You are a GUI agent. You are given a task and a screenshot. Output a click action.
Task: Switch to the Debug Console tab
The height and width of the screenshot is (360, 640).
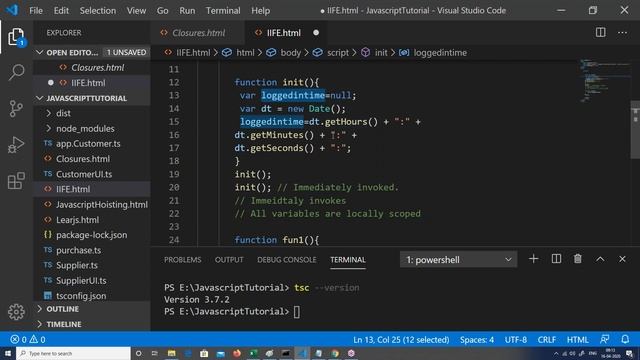click(x=287, y=260)
